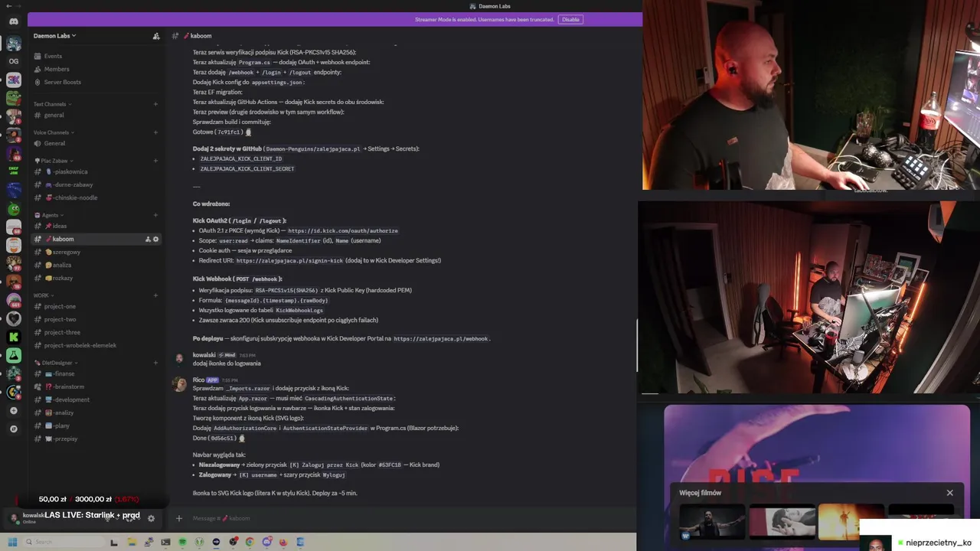This screenshot has height=551, width=980.
Task: Open invite people icon beside Daemon Labs
Action: click(156, 36)
